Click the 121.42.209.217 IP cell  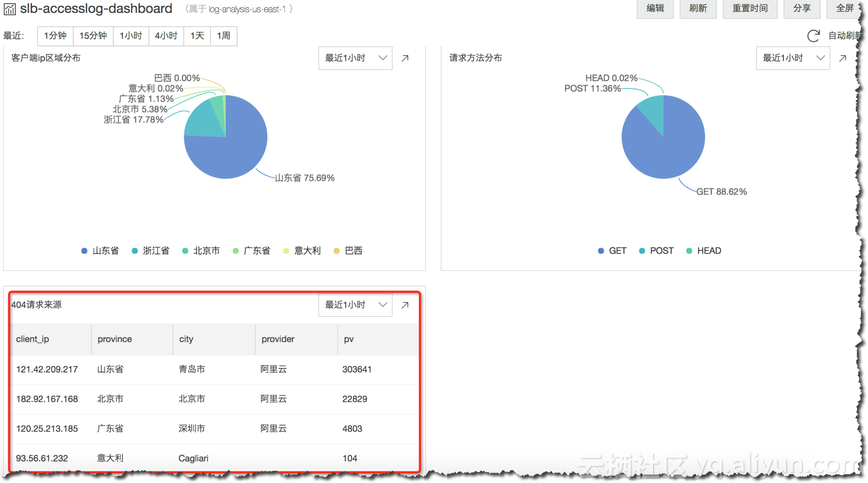point(47,369)
